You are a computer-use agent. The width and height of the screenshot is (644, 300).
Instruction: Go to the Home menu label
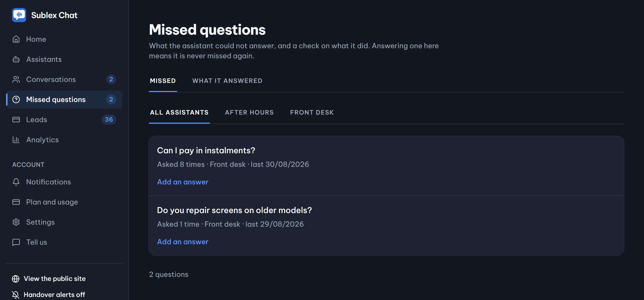tap(36, 39)
